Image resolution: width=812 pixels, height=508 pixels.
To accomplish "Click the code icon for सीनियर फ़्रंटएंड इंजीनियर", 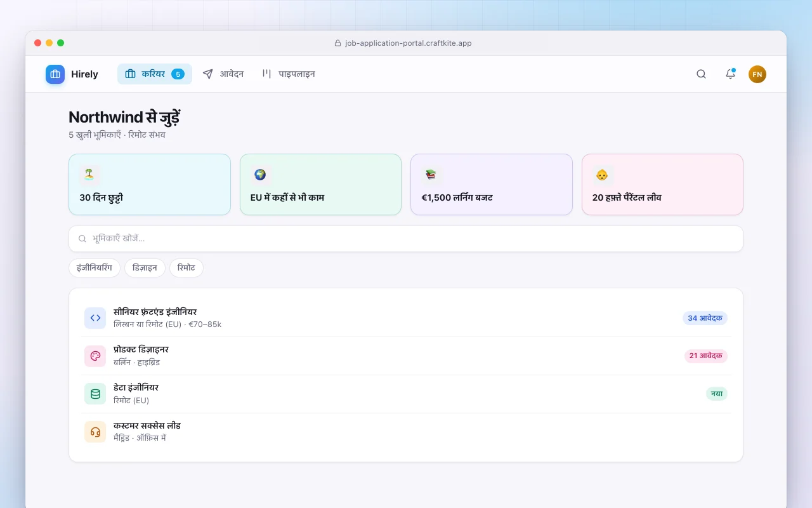I will [95, 318].
